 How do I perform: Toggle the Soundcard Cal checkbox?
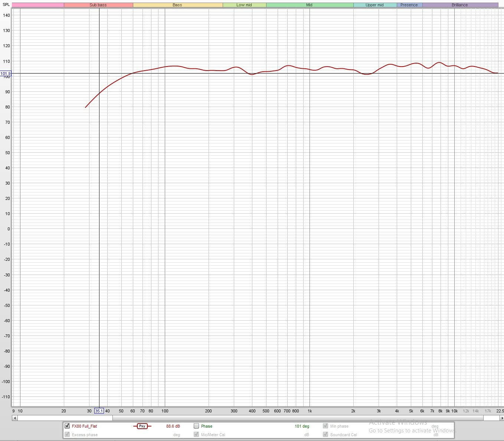pyautogui.click(x=325, y=434)
